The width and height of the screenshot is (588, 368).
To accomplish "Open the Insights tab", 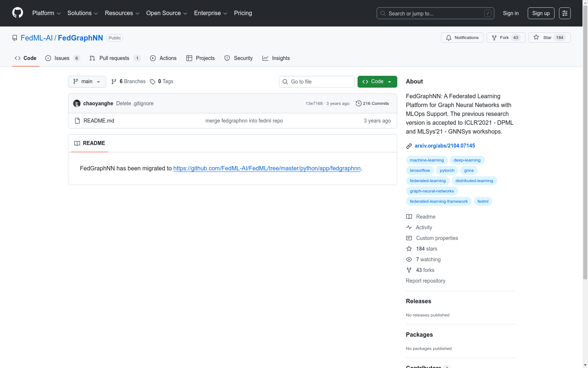I will pyautogui.click(x=276, y=58).
